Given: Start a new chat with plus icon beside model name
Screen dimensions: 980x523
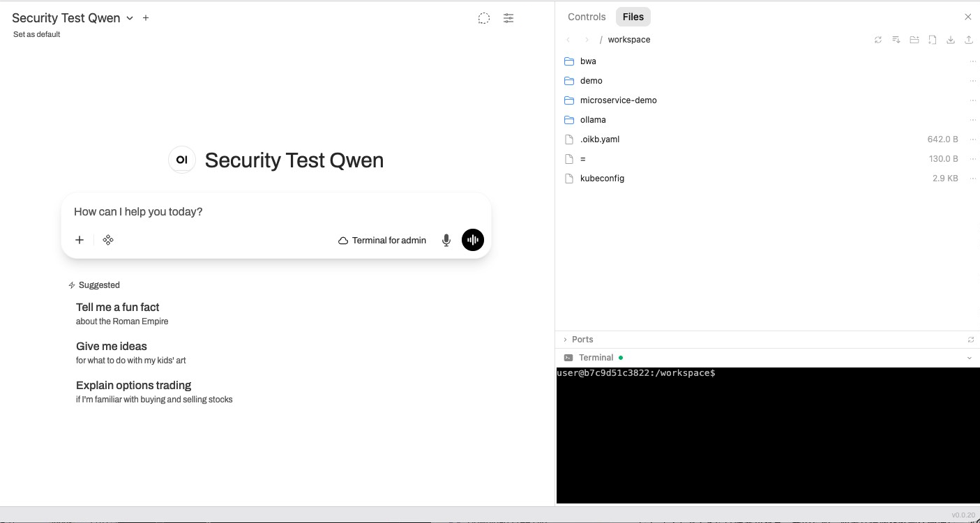Looking at the screenshot, I should coord(146,18).
